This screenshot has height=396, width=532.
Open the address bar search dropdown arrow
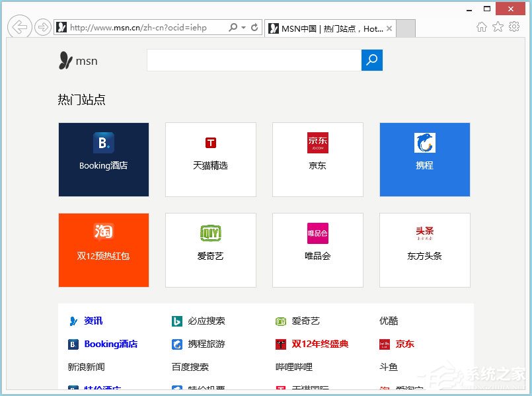[243, 27]
